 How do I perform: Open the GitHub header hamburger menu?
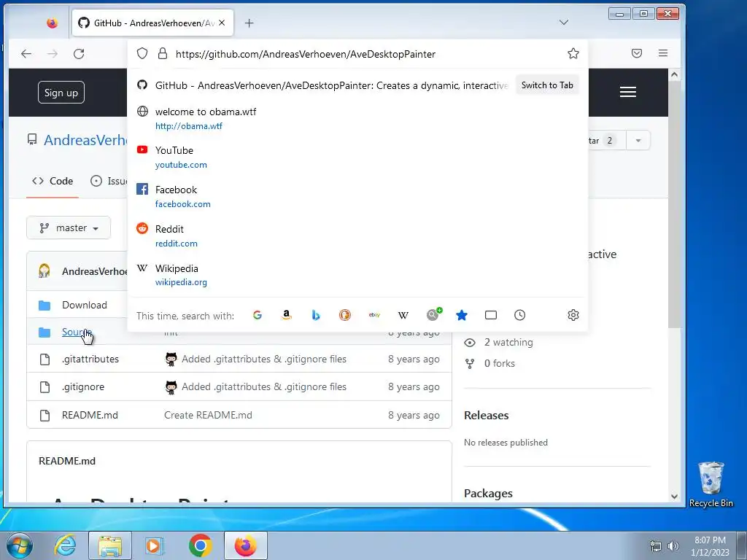pos(628,92)
